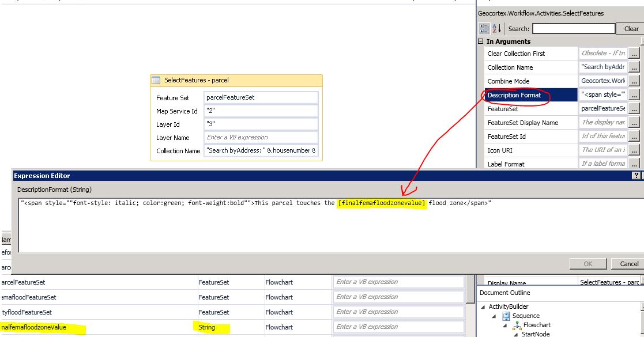Focus the properties Search field
The width and height of the screenshot is (644, 337).
tap(574, 29)
